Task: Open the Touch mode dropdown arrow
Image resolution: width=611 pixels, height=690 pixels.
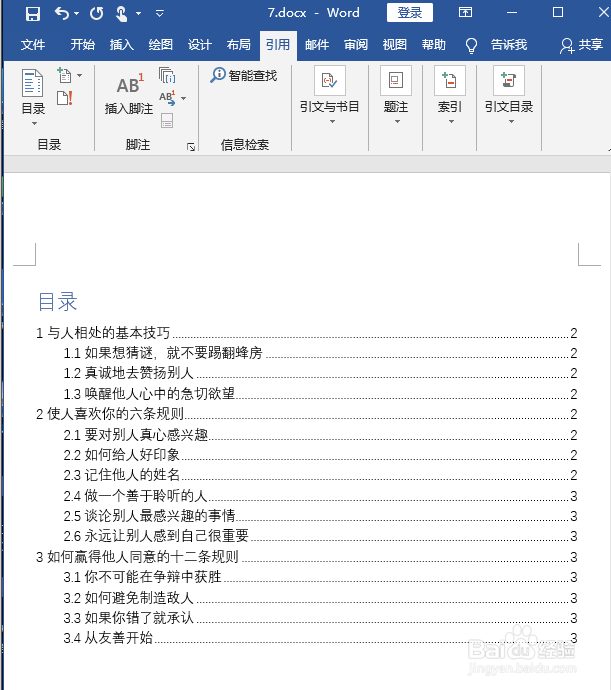Action: click(138, 14)
